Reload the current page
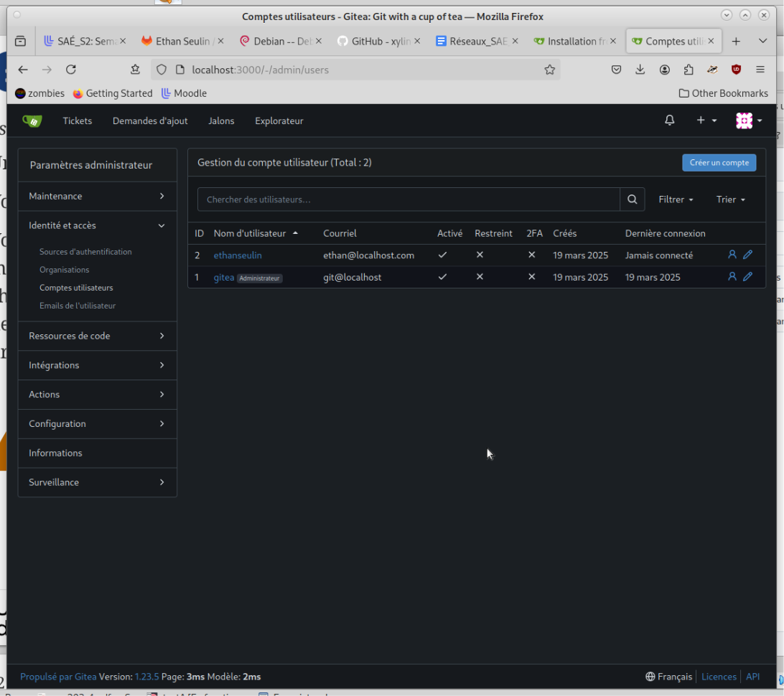 [71, 70]
